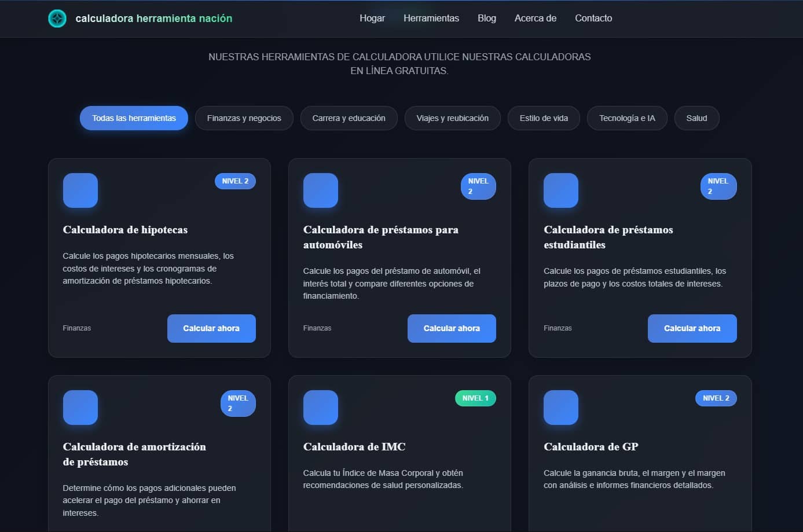Click the blue icon on Calculadora de hipotecas card

(80, 190)
